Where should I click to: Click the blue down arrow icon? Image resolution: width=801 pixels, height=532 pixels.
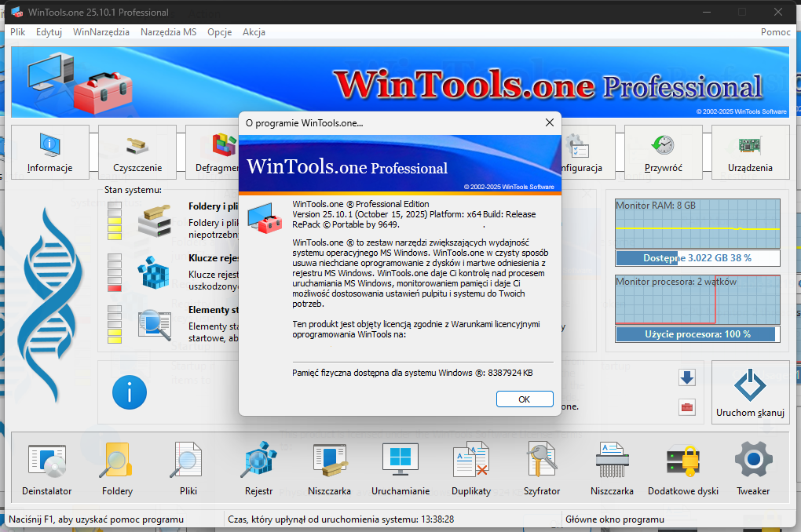(x=687, y=377)
